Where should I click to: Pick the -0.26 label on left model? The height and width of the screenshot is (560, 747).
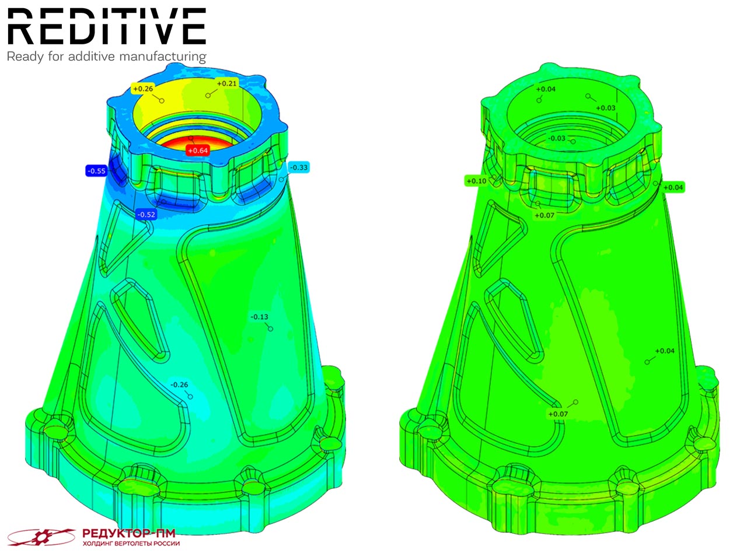pyautogui.click(x=179, y=384)
